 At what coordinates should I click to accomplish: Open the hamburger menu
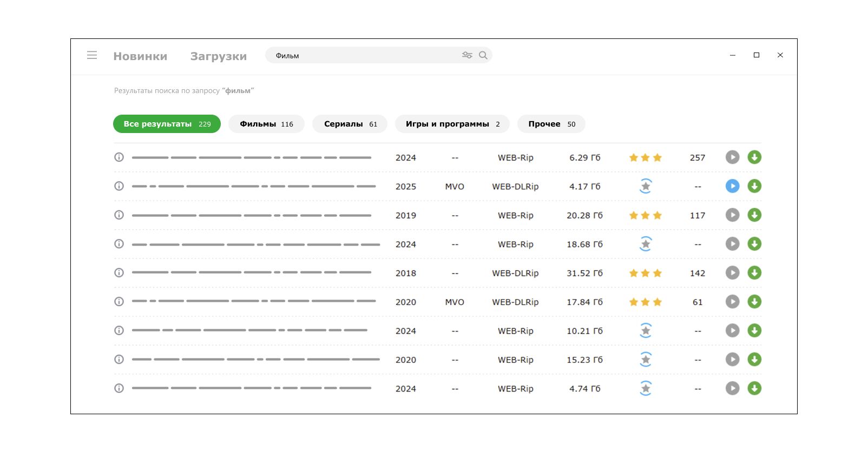click(x=92, y=55)
